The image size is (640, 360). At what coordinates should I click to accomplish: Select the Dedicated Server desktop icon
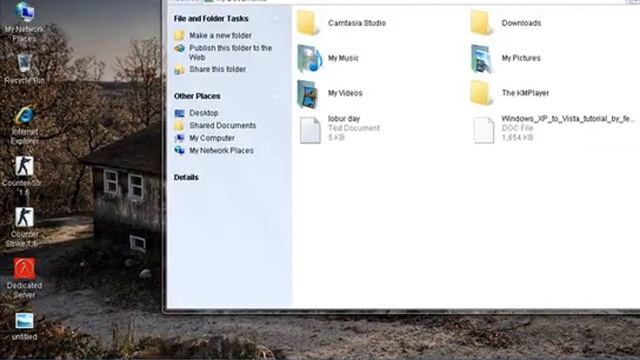[24, 278]
